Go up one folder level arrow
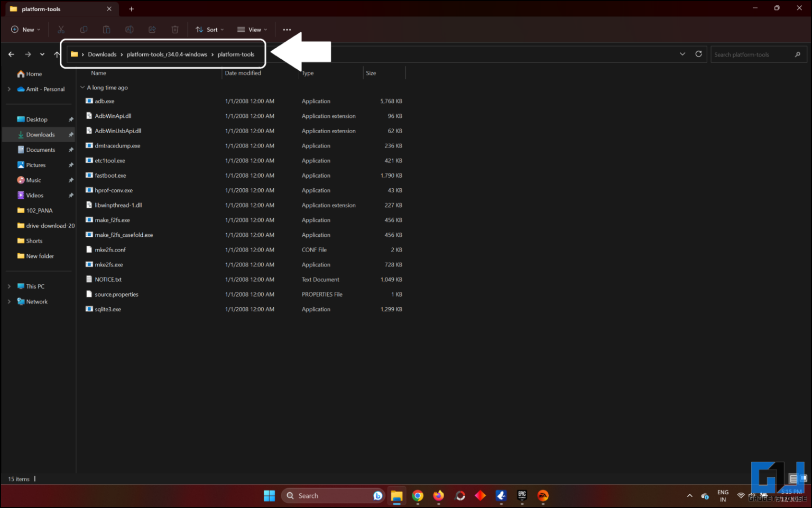Viewport: 812px width, 508px height. 57,54
